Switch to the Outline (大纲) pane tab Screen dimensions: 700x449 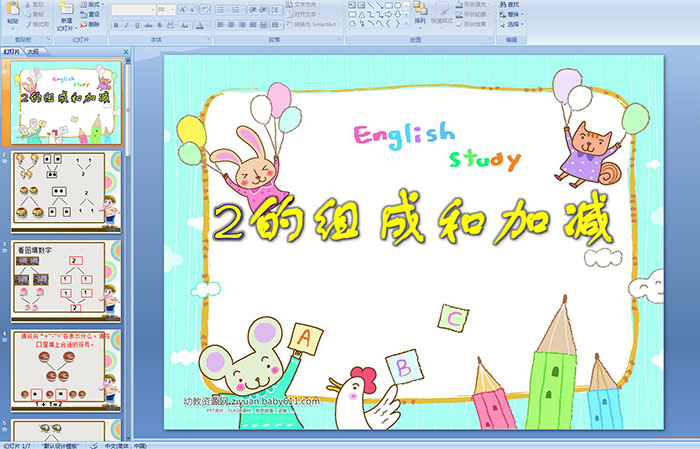(33, 52)
